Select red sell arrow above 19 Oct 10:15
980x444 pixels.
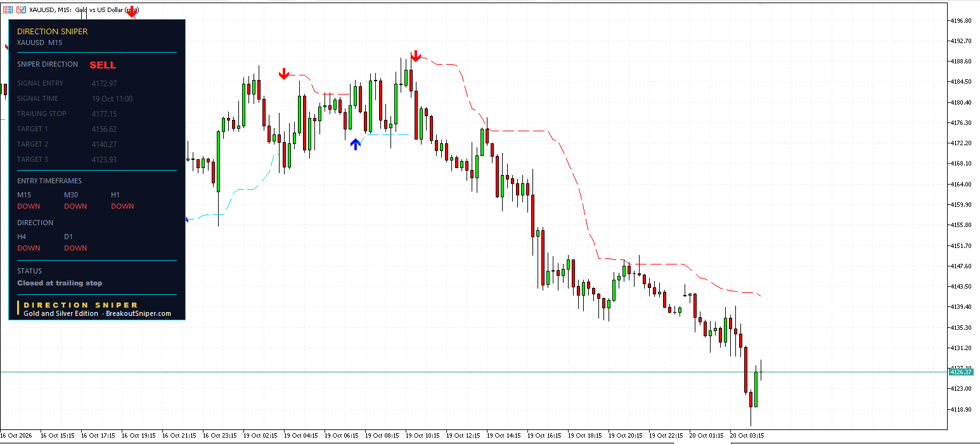pyautogui.click(x=415, y=56)
